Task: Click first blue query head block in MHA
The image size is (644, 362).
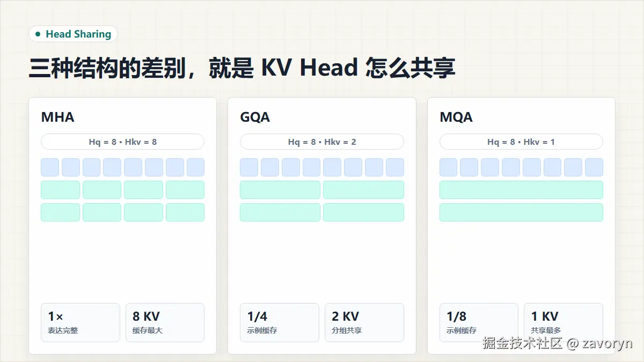Action: [x=50, y=167]
